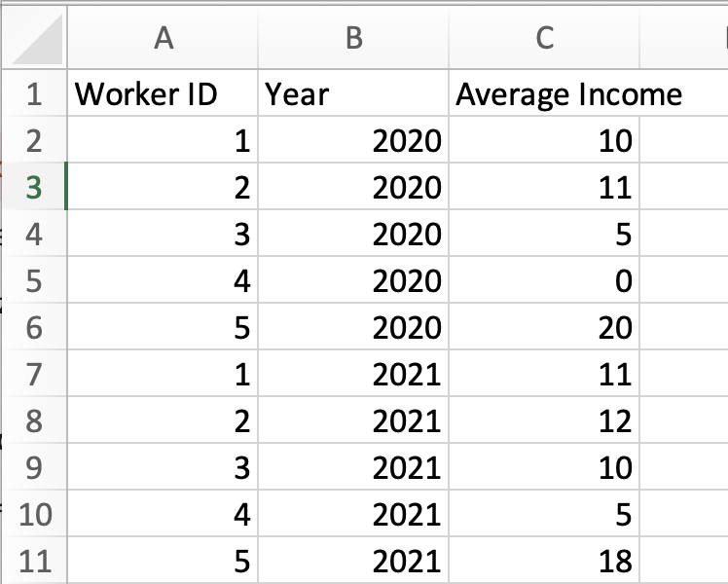This screenshot has height=584, width=728.
Task: Select cell B7, the first 2021 entry
Action: coord(353,375)
